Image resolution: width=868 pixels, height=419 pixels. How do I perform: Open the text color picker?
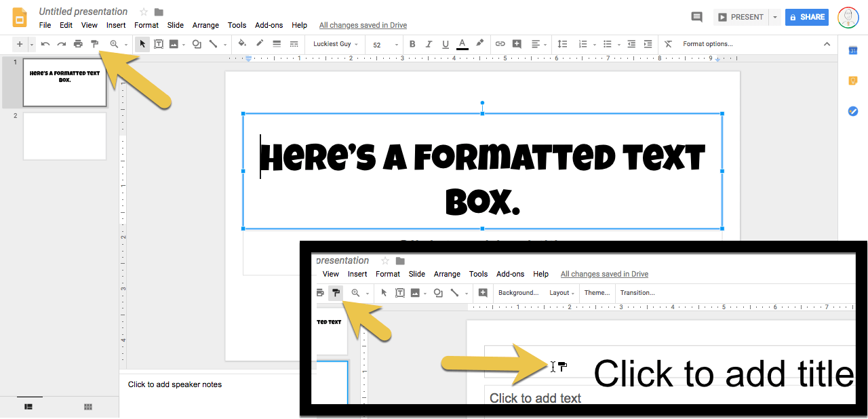coord(462,43)
